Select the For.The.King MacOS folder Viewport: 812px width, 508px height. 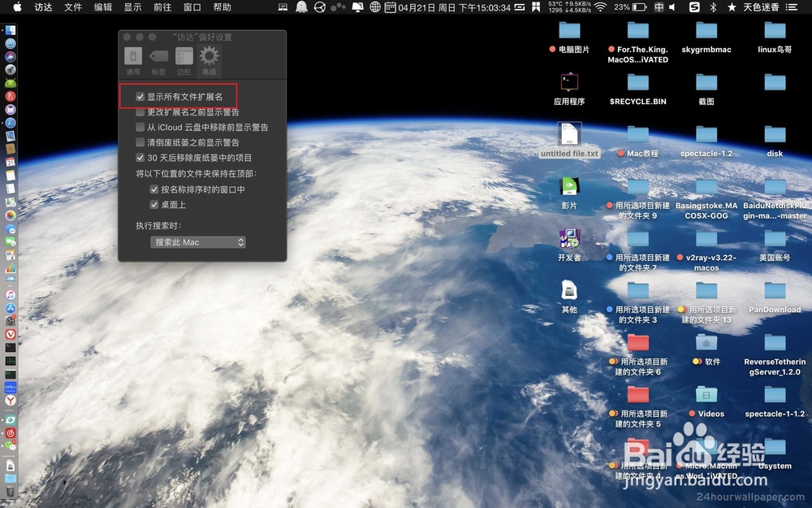click(638, 31)
